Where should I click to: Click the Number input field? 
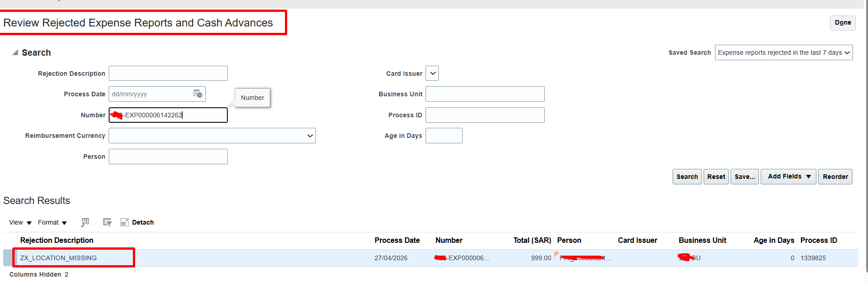click(x=168, y=115)
